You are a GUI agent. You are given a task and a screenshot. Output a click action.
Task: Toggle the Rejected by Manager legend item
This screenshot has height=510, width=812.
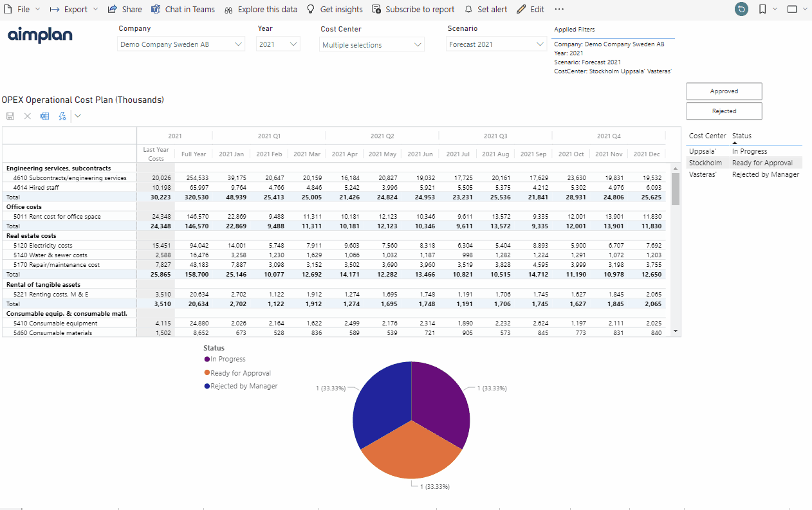241,386
